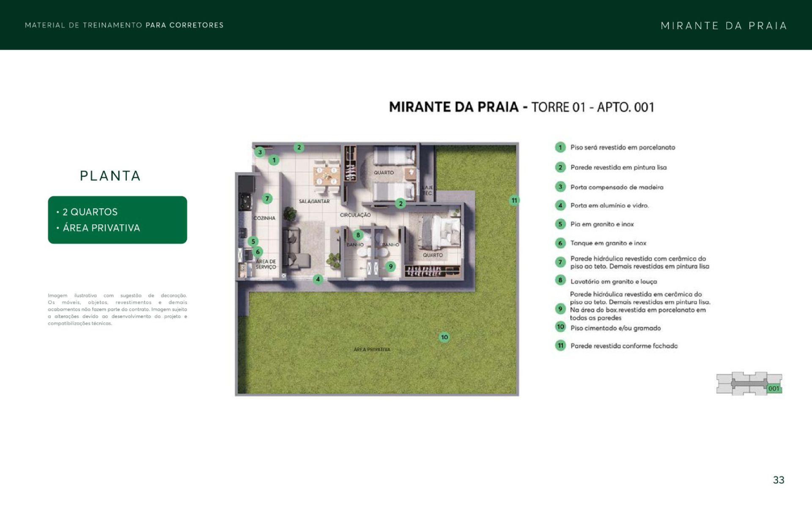Click the Planta heading
The height and width of the screenshot is (508, 812).
pyautogui.click(x=110, y=176)
